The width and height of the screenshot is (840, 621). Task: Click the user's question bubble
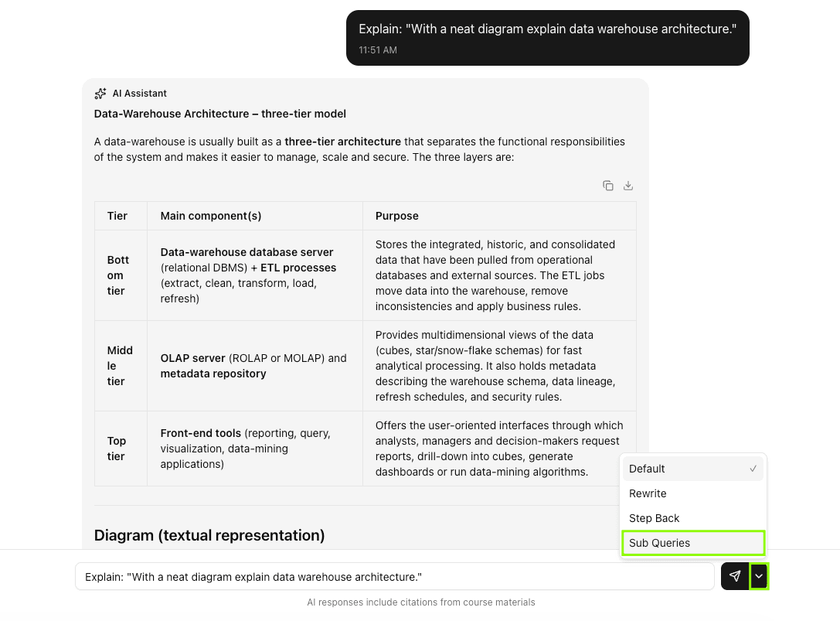[x=547, y=28]
